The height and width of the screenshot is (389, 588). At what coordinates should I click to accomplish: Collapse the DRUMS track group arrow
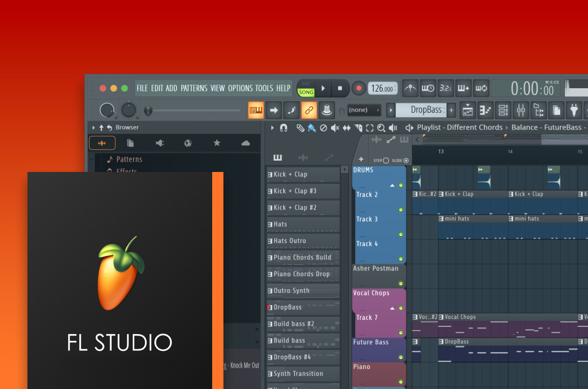[392, 186]
